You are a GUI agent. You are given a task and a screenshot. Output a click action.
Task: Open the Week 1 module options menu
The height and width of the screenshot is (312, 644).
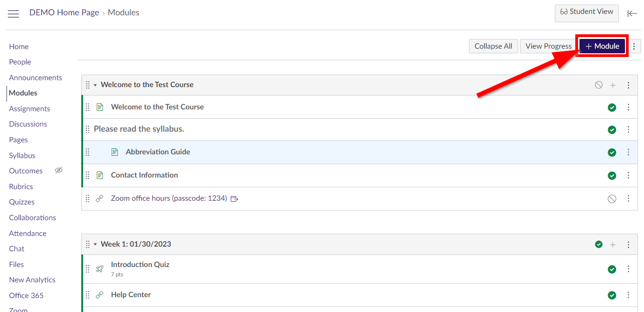point(629,245)
